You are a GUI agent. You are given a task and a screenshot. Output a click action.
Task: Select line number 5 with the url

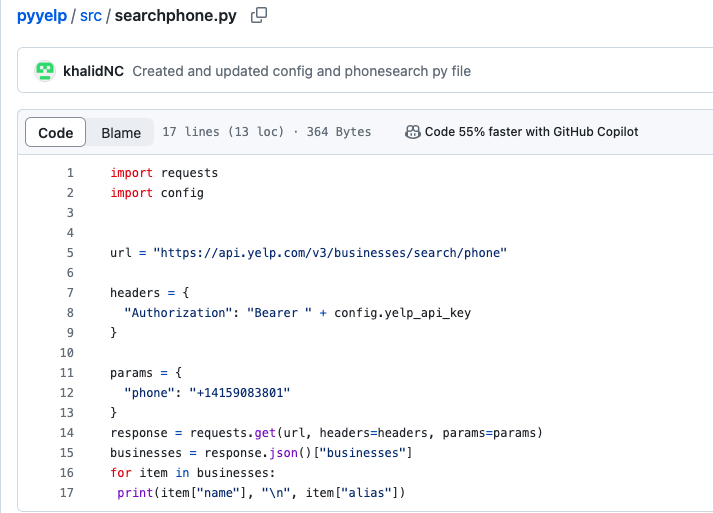point(70,253)
